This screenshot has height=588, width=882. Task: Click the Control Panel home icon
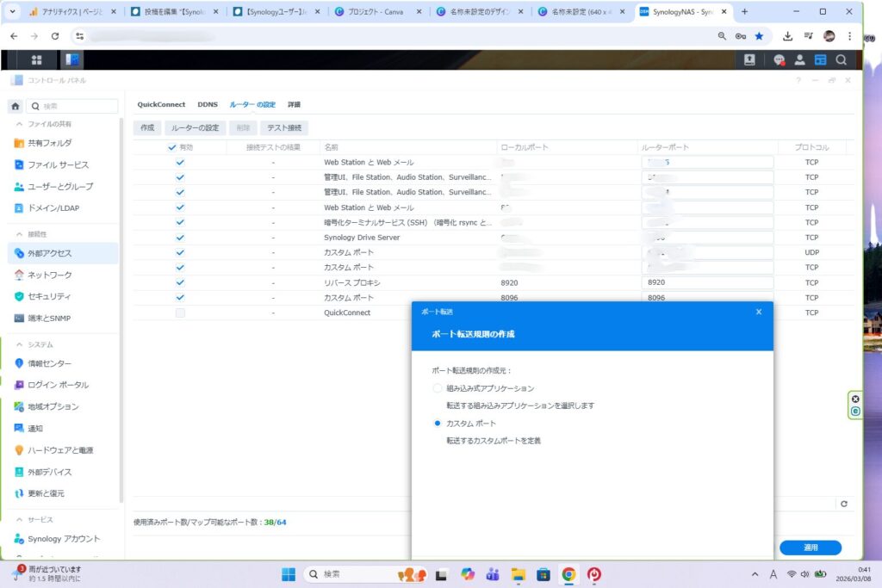pos(16,106)
